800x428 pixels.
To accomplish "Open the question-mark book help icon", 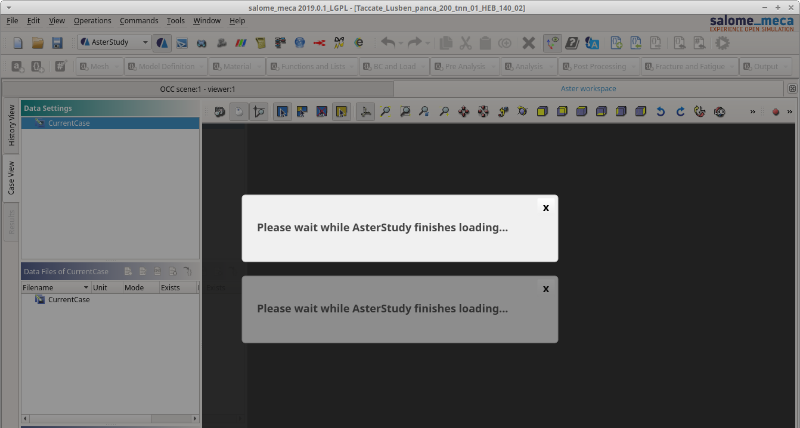I will [572, 43].
